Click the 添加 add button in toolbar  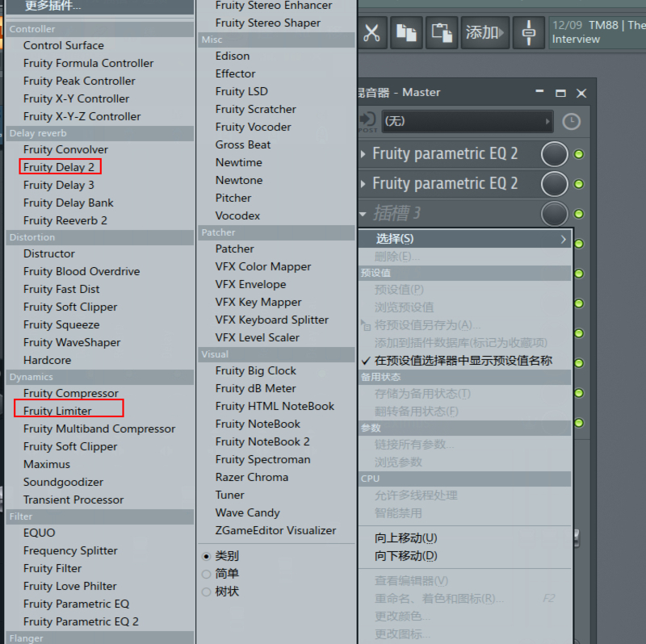point(485,32)
